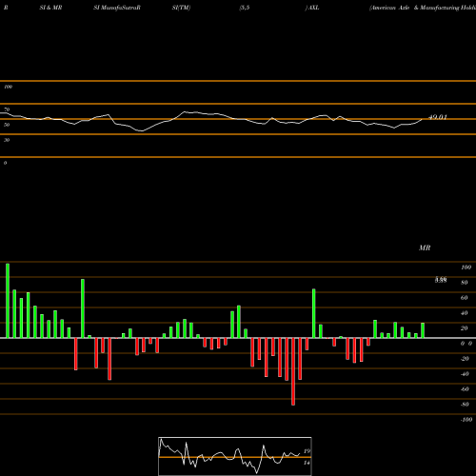
Task: Click the MR label above the histogram
Action: [x=425, y=248]
